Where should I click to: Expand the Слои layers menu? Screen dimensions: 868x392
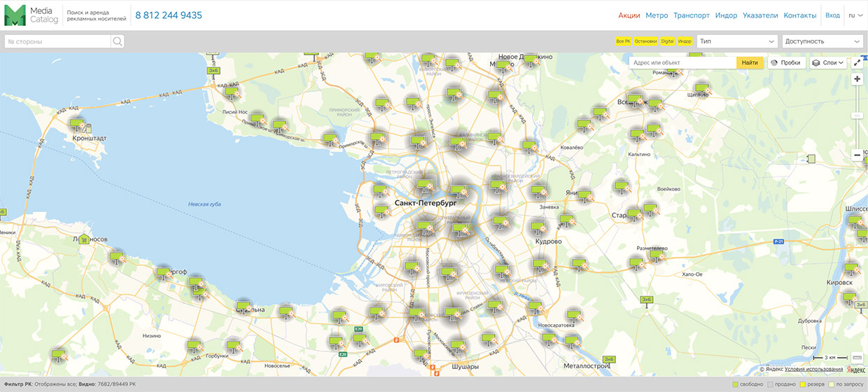[829, 62]
